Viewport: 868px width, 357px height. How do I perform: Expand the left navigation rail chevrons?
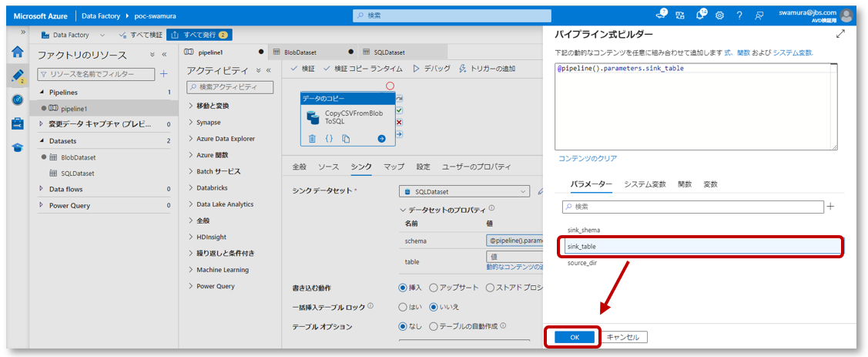pyautogui.click(x=23, y=32)
